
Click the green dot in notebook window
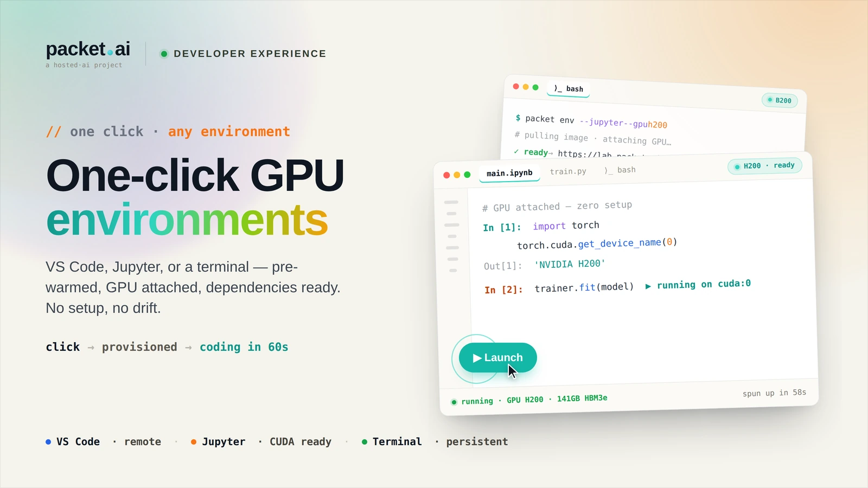click(x=467, y=175)
